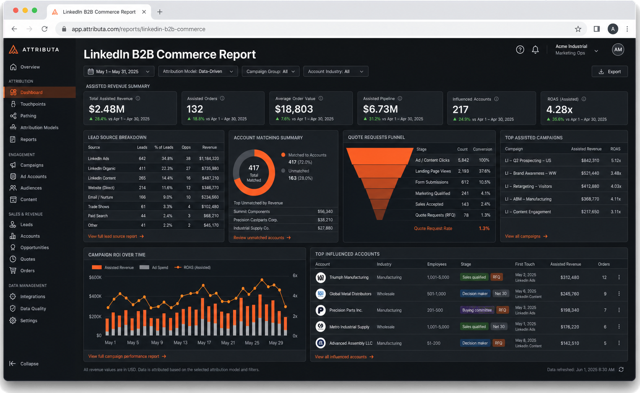This screenshot has width=640, height=393.
Task: Open View full campaign performance report link
Action: coord(127,356)
